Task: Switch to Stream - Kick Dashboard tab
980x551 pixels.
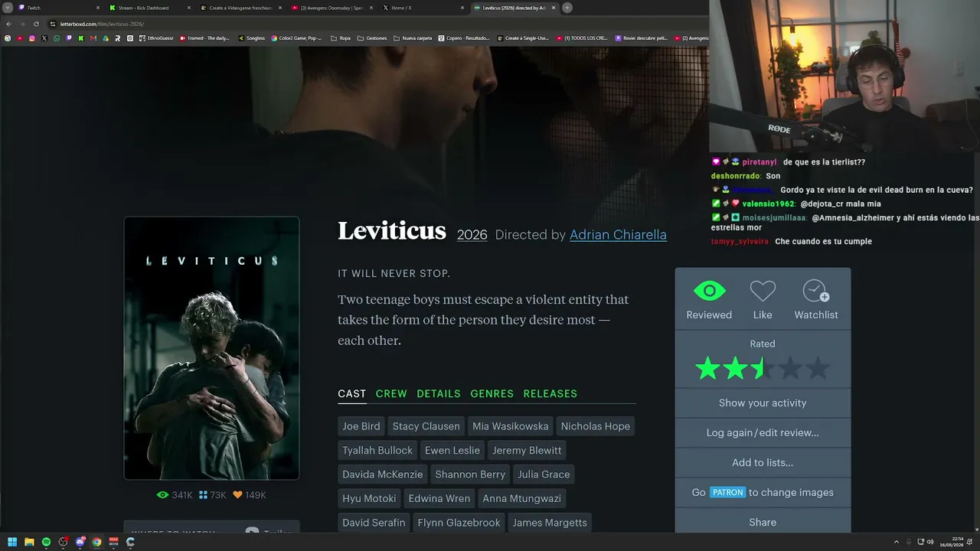Action: pyautogui.click(x=150, y=8)
